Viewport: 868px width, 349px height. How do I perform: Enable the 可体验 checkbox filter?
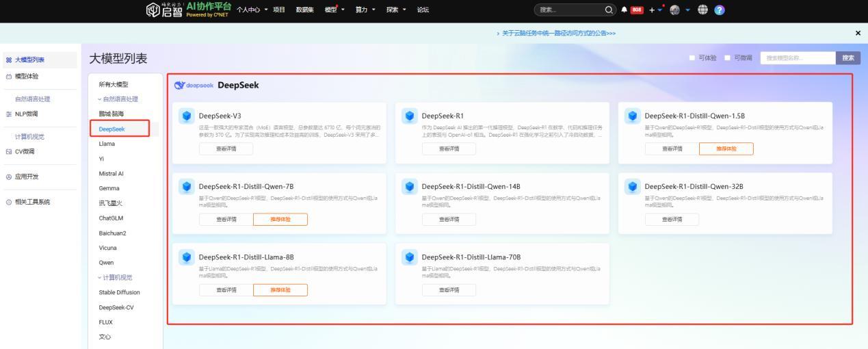[692, 58]
